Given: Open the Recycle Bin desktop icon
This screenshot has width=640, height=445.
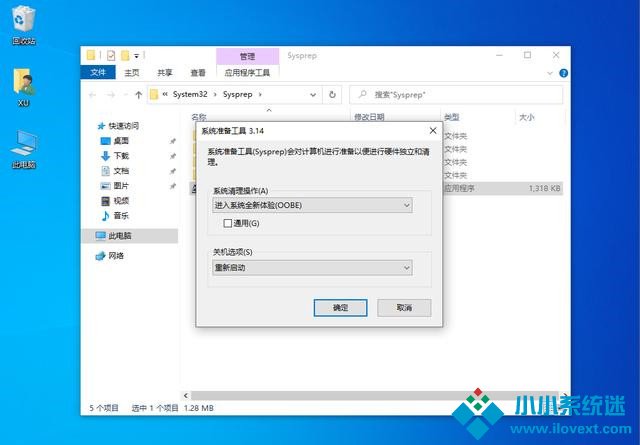Looking at the screenshot, I should (23, 24).
